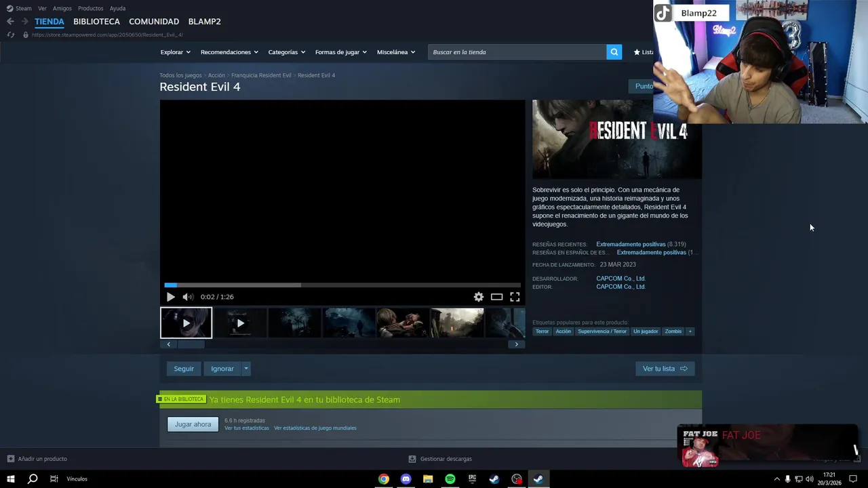868x488 pixels.
Task: Mute the trailer volume speaker icon
Action: pyautogui.click(x=188, y=297)
